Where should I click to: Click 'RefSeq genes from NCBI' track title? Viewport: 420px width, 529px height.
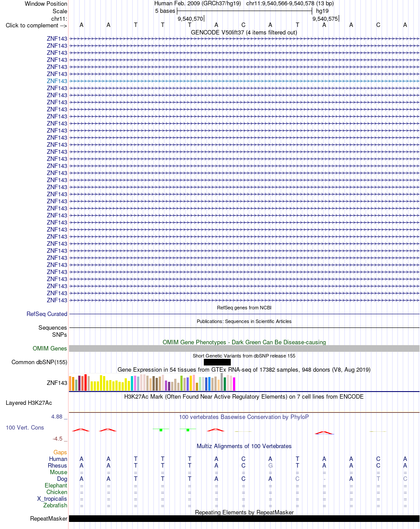pyautogui.click(x=244, y=308)
